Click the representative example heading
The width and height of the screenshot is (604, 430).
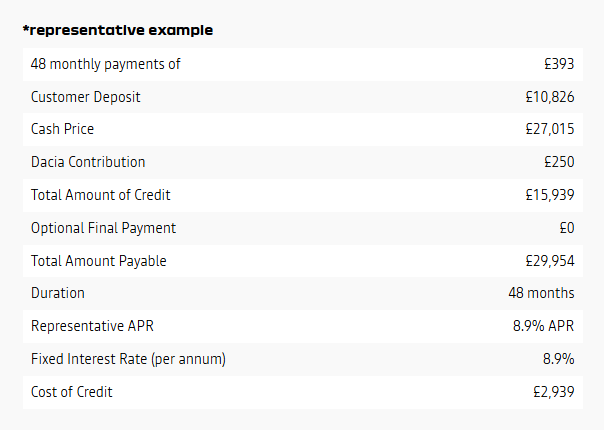coord(118,30)
